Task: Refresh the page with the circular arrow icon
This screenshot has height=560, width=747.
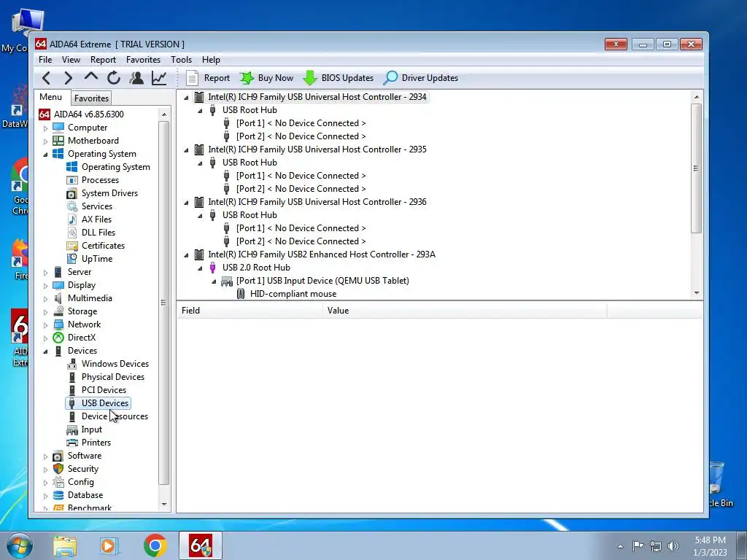Action: (x=113, y=77)
